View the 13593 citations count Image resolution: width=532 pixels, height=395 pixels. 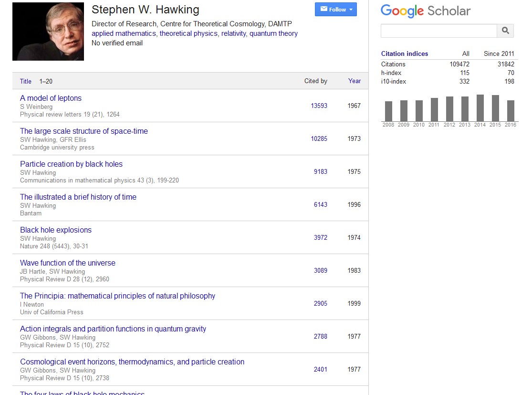coord(319,106)
